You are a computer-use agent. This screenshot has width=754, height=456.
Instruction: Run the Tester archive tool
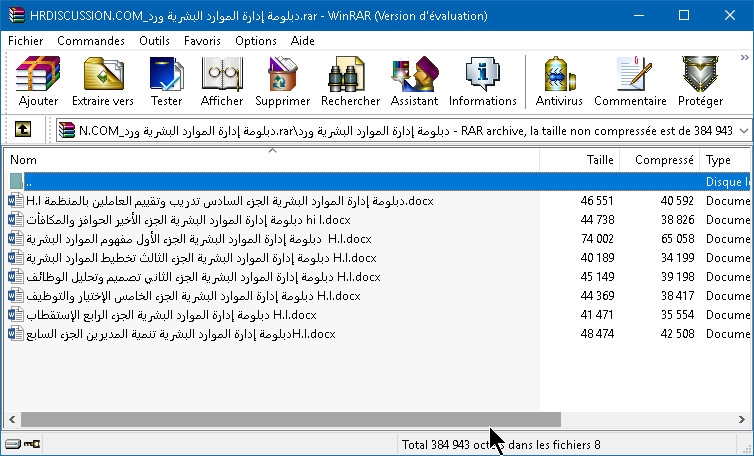point(166,81)
